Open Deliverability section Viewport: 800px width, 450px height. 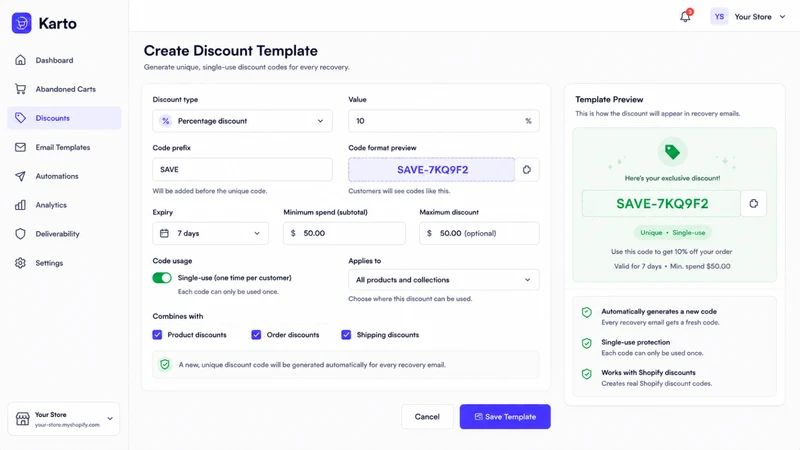pyautogui.click(x=64, y=234)
